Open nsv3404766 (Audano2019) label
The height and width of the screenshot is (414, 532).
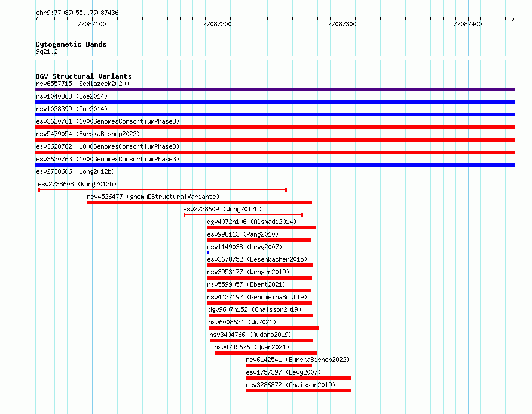pos(250,335)
